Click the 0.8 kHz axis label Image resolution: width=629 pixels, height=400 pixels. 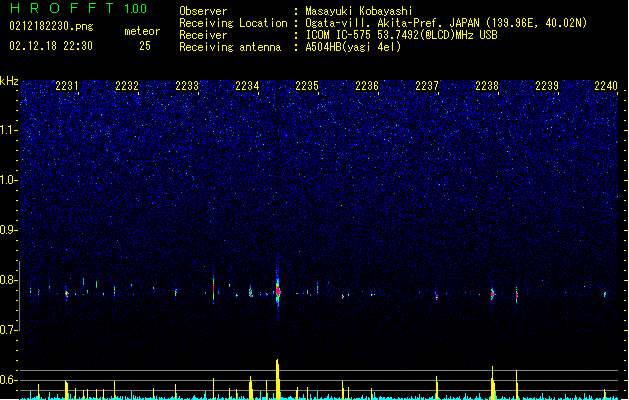8,280
